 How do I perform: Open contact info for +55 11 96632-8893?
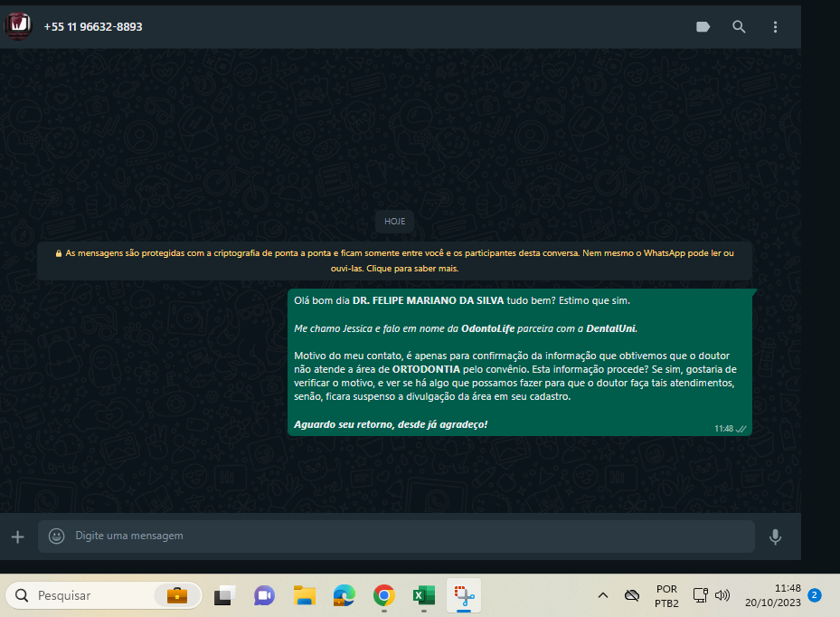(x=92, y=27)
